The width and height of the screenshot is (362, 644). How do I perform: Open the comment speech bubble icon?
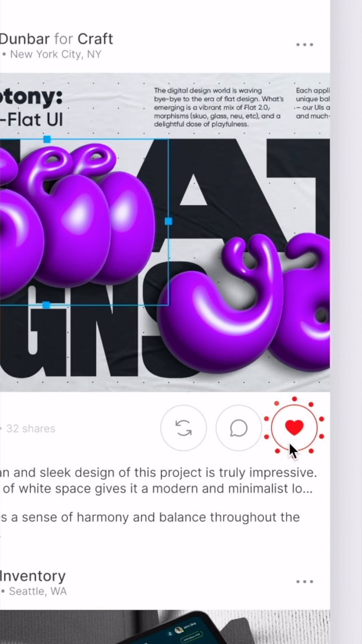239,428
